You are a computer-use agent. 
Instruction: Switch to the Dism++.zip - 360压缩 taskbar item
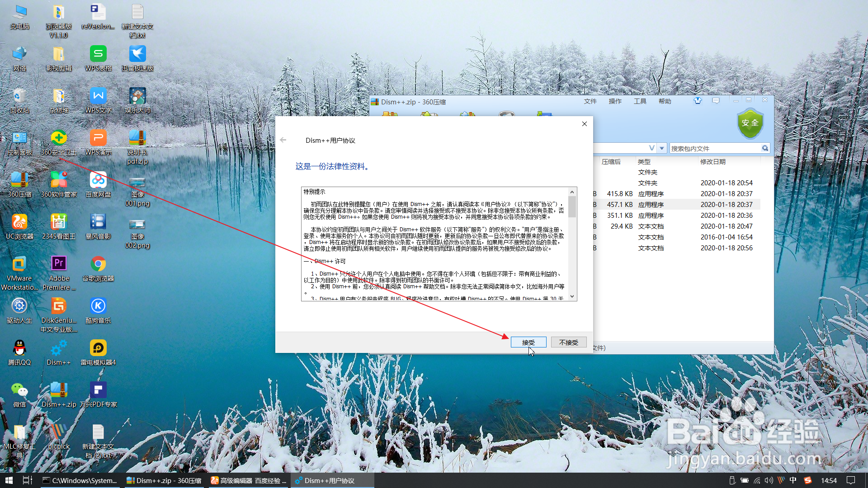pyautogui.click(x=164, y=480)
